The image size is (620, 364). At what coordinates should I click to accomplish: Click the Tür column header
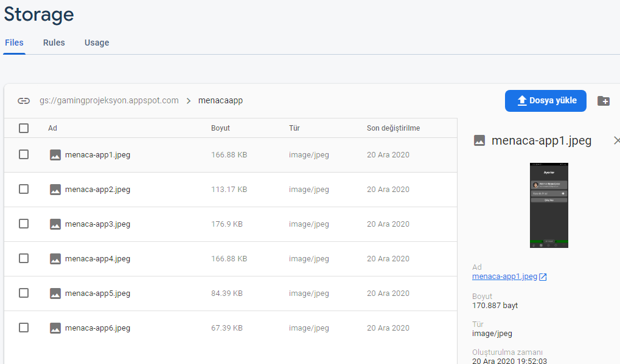point(294,128)
